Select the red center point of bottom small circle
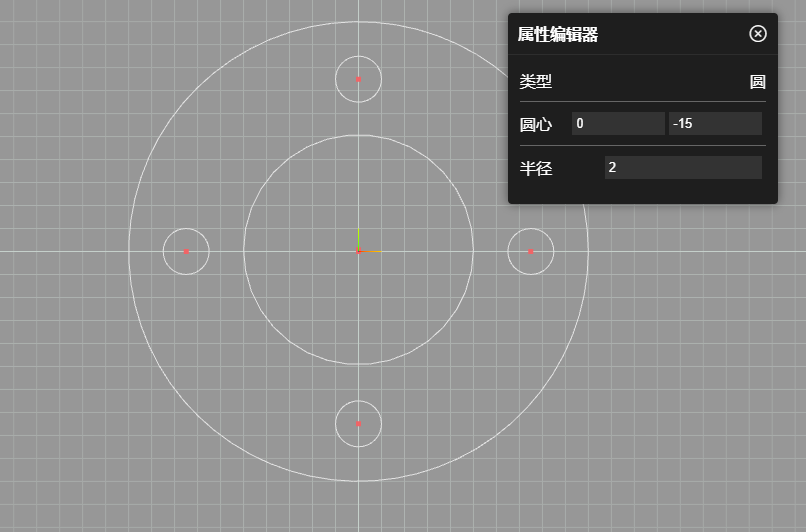Screen dimensions: 806x532 (358, 424)
